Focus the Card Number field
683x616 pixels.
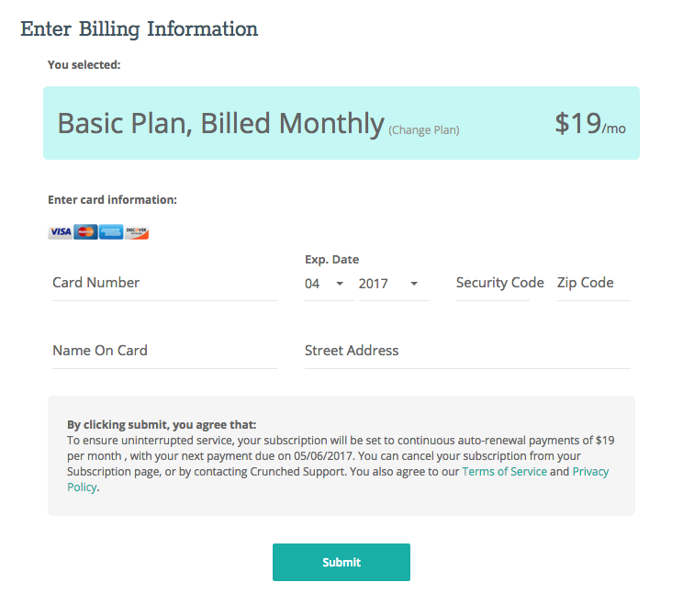(164, 283)
